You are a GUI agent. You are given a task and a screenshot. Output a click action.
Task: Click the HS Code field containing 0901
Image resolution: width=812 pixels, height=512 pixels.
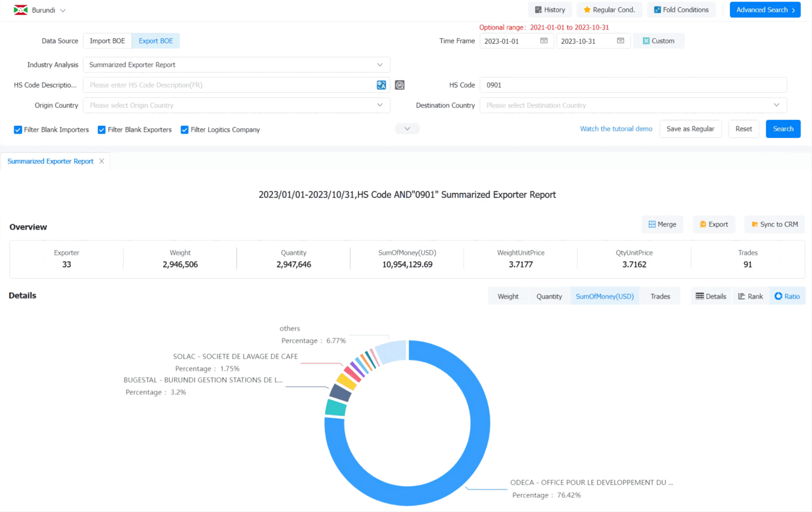[633, 85]
